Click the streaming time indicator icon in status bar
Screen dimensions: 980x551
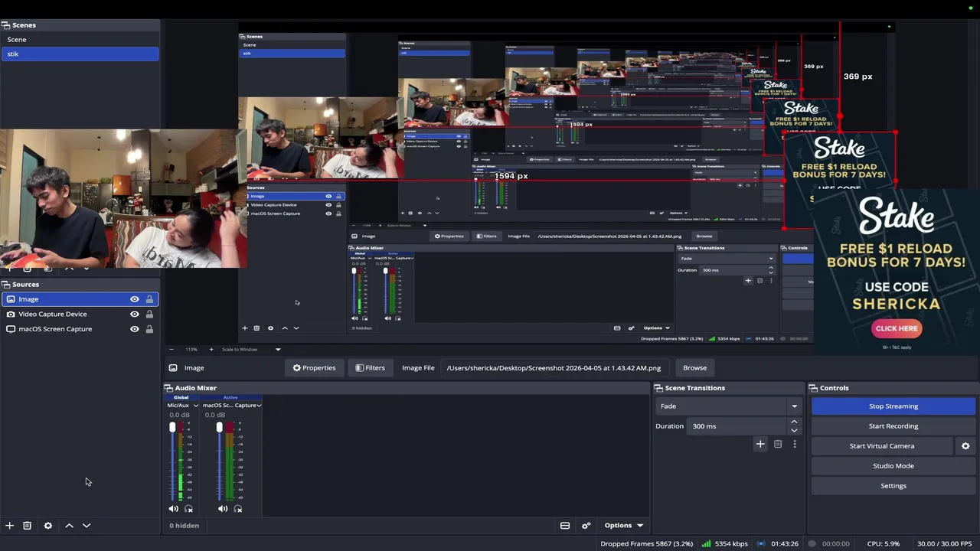coord(762,544)
